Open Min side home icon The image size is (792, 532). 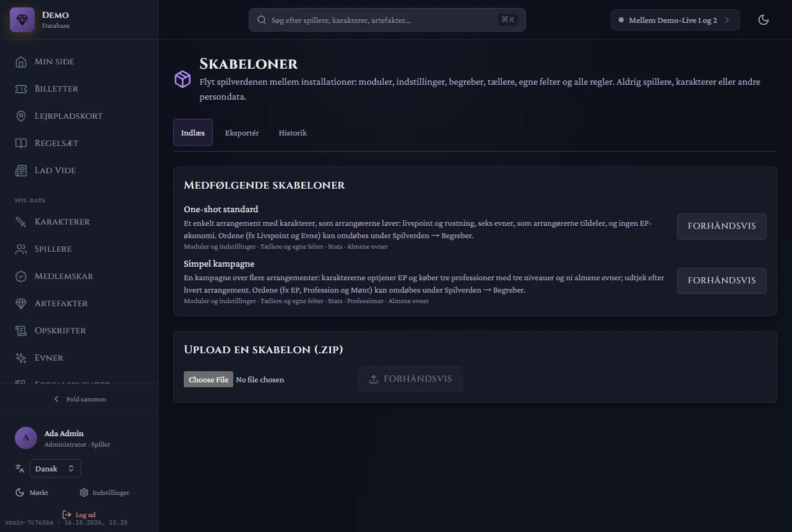click(21, 62)
